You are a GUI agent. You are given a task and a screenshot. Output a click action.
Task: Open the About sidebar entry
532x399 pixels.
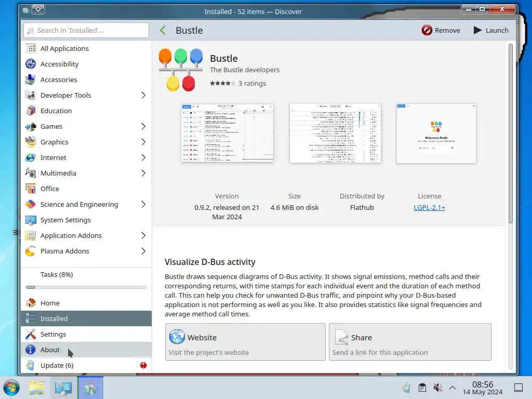86,350
